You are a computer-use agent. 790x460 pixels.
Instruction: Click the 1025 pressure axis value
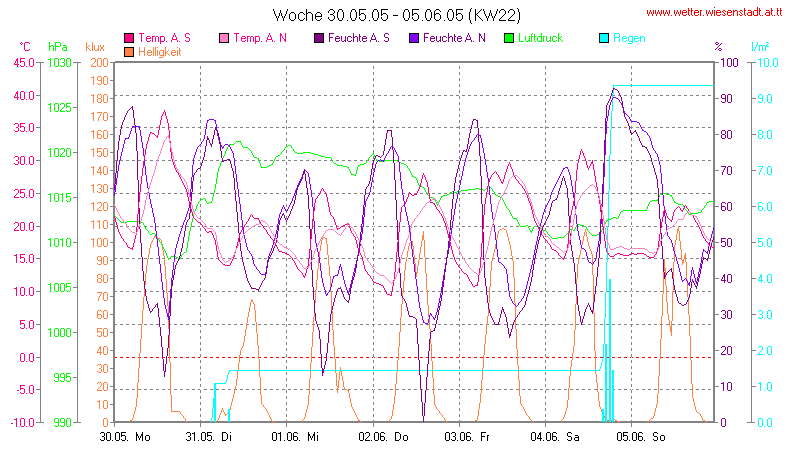coord(59,108)
